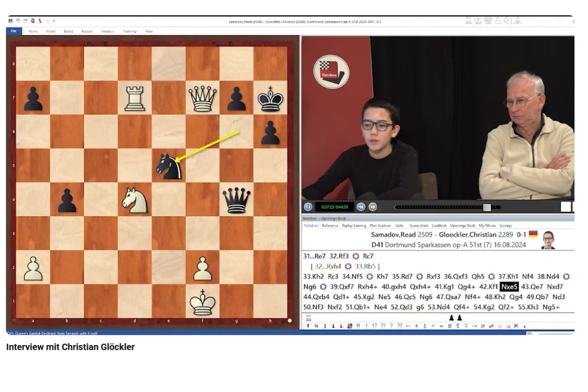Click the undo icon in quick access toolbar
588x392 pixels.
[18, 21]
